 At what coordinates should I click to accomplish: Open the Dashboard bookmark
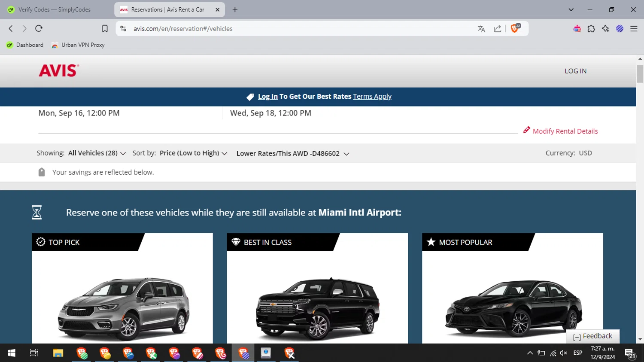(x=25, y=45)
